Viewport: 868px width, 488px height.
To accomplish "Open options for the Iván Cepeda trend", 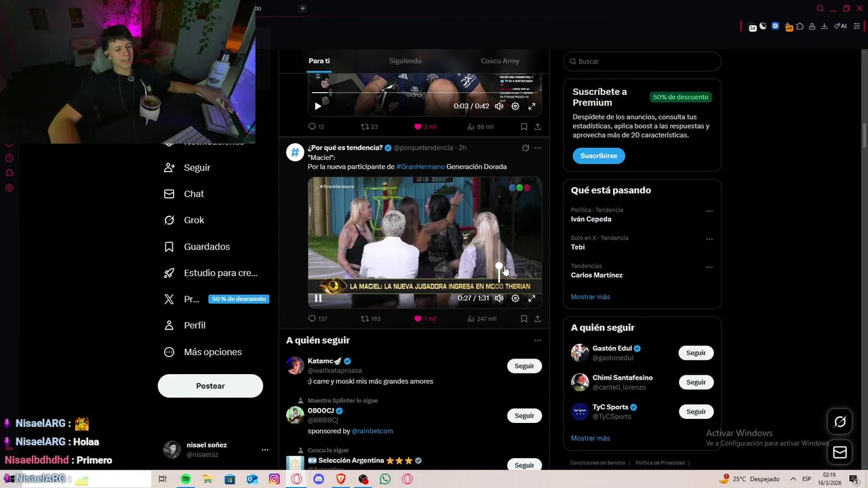I will pos(709,211).
